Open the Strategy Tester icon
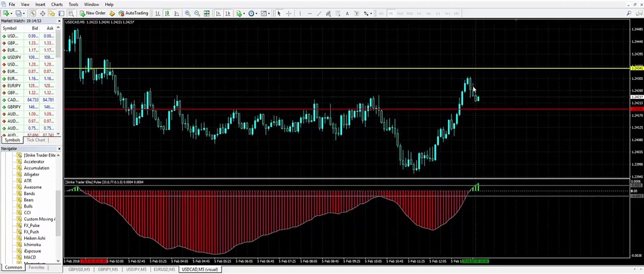The width and height of the screenshot is (644, 274). pyautogui.click(x=71, y=13)
